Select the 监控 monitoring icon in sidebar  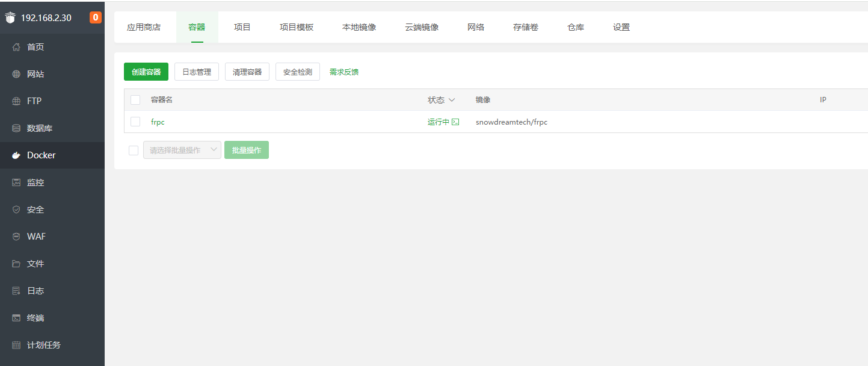click(x=16, y=182)
